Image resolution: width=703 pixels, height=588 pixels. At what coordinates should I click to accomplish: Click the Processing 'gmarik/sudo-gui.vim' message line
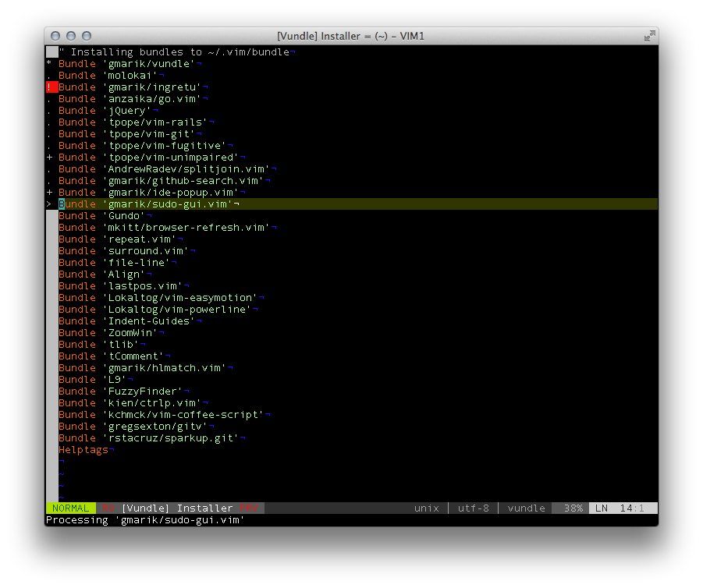click(x=145, y=520)
